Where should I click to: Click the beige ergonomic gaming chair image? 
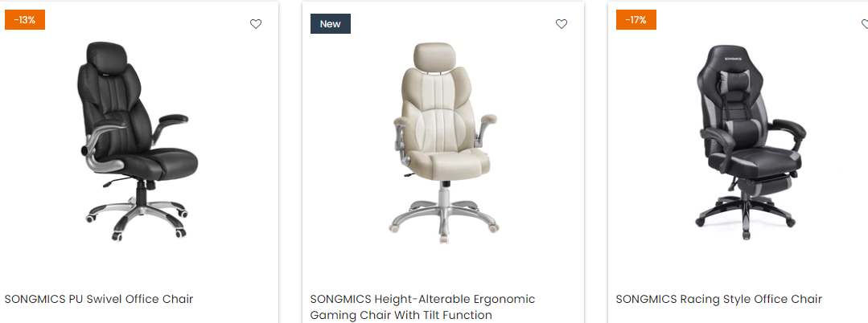[443, 143]
